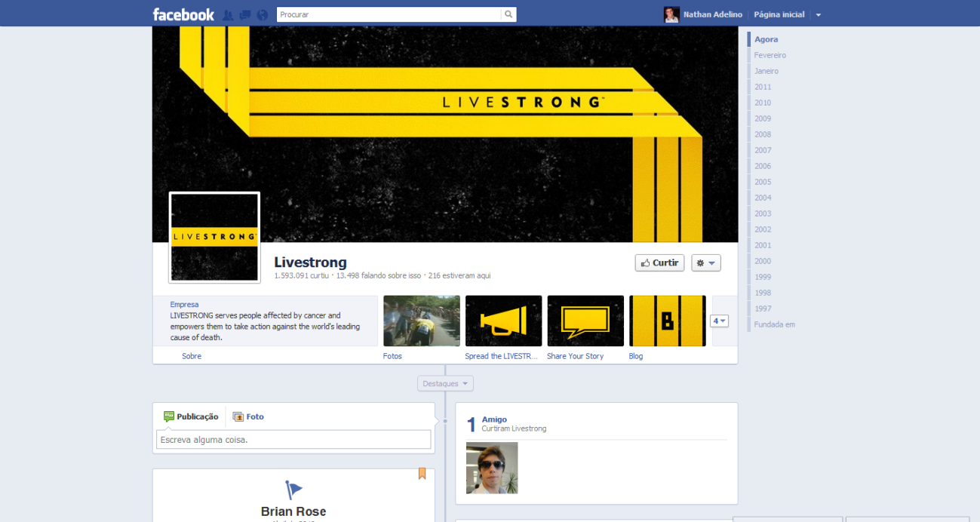
Task: Jump to 2001 in timeline
Action: [x=763, y=245]
